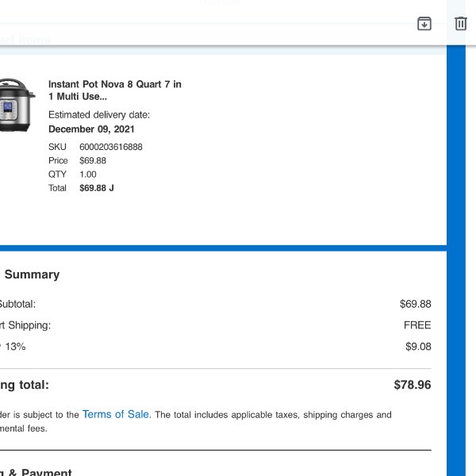The height and width of the screenshot is (476, 476).
Task: Click the archive icon in the toolbar
Action: point(424,24)
